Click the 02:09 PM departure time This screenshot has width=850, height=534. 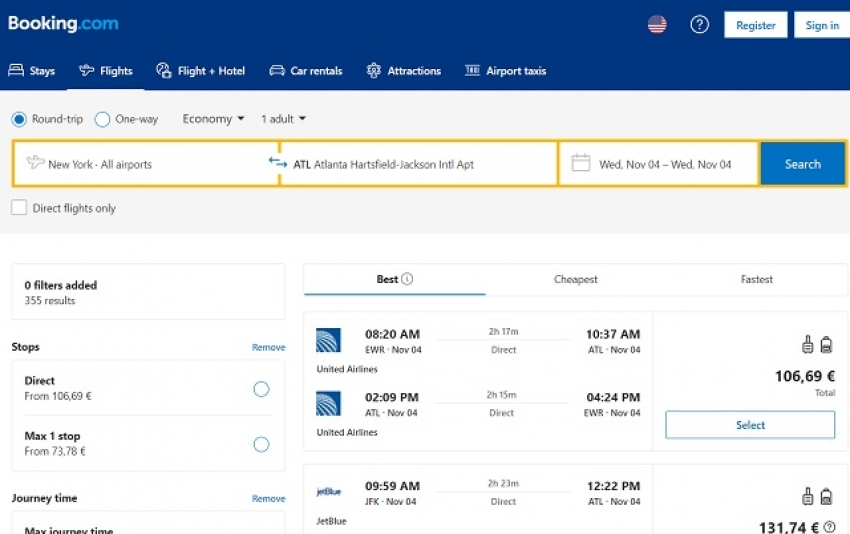[392, 397]
